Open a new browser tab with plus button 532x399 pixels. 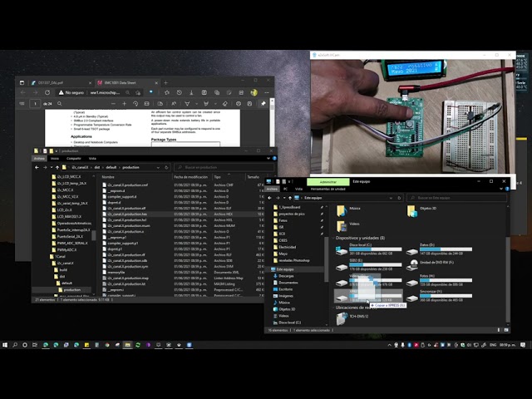[165, 82]
